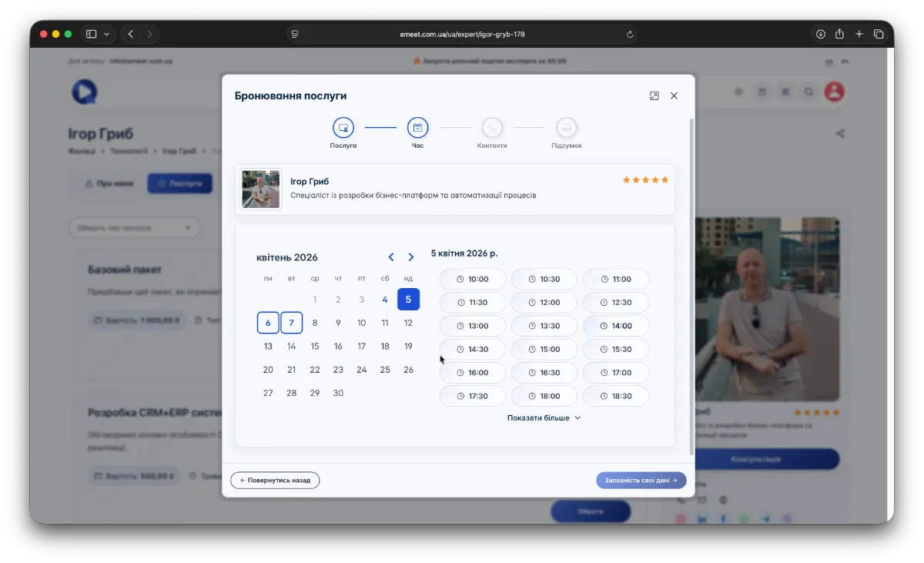This screenshot has width=924, height=563.
Task: Click the expand-to-fullscreen modal icon
Action: (654, 96)
